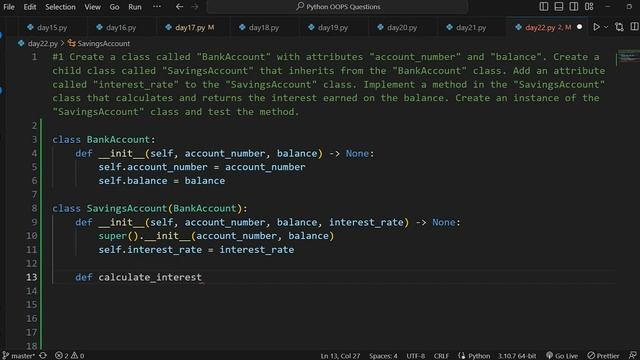The width and height of the screenshot is (640, 360).
Task: Go forward with the right arrow
Action: tap(195, 7)
